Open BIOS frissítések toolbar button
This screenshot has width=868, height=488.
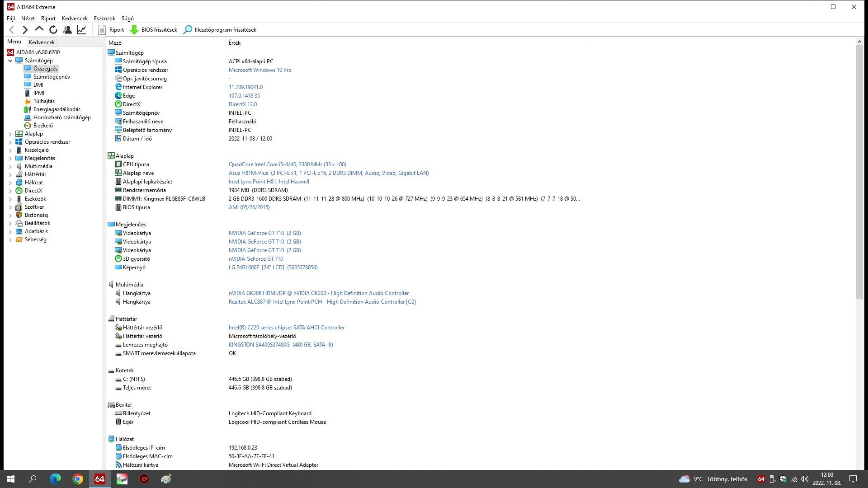pos(154,30)
